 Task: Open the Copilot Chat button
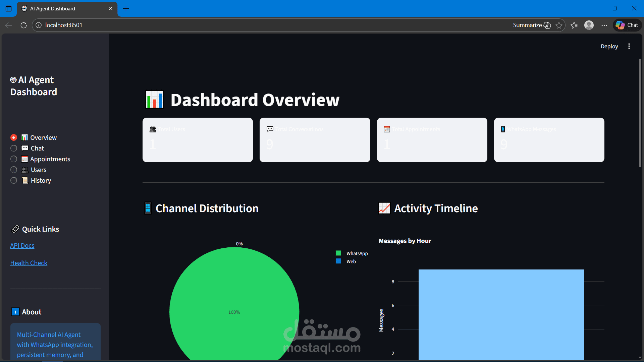[x=627, y=25]
